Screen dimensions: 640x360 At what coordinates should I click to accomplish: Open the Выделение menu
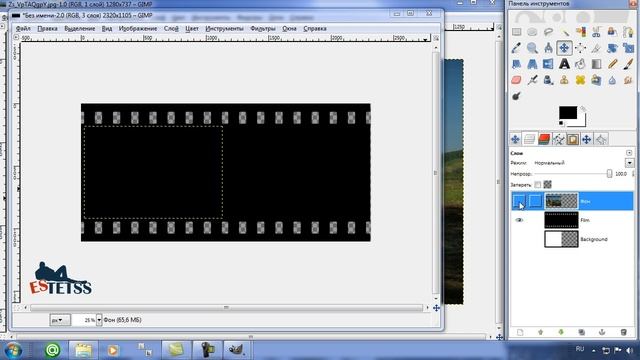click(x=80, y=29)
